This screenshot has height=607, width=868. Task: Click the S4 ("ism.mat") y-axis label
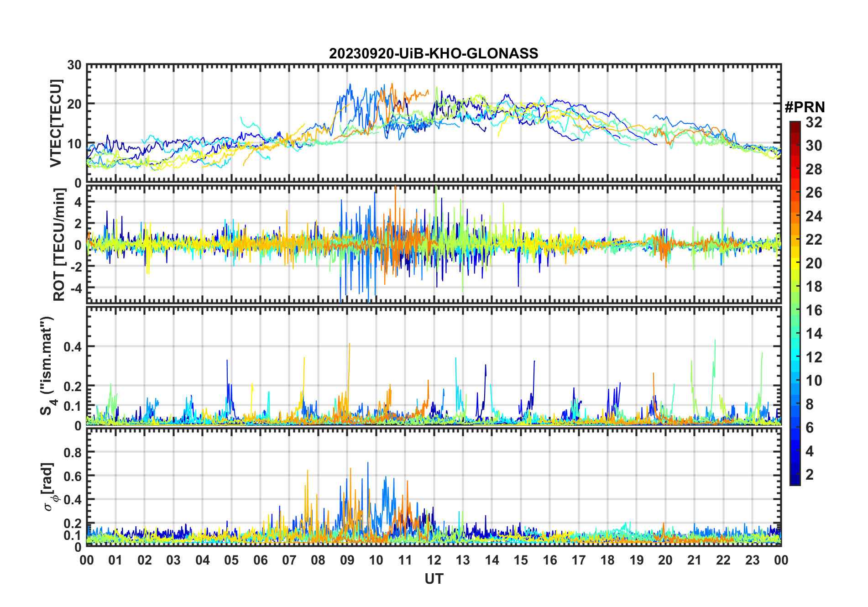coord(47,366)
